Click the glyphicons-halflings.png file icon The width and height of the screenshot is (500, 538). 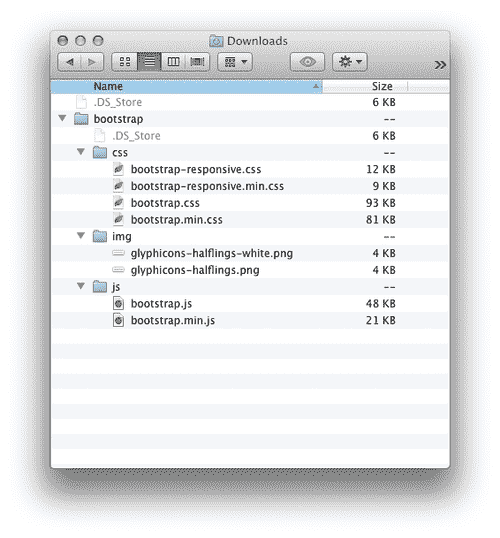point(118,270)
